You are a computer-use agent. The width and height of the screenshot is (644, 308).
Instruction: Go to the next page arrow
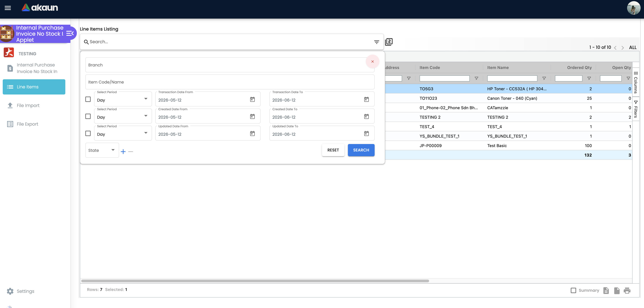pos(623,48)
